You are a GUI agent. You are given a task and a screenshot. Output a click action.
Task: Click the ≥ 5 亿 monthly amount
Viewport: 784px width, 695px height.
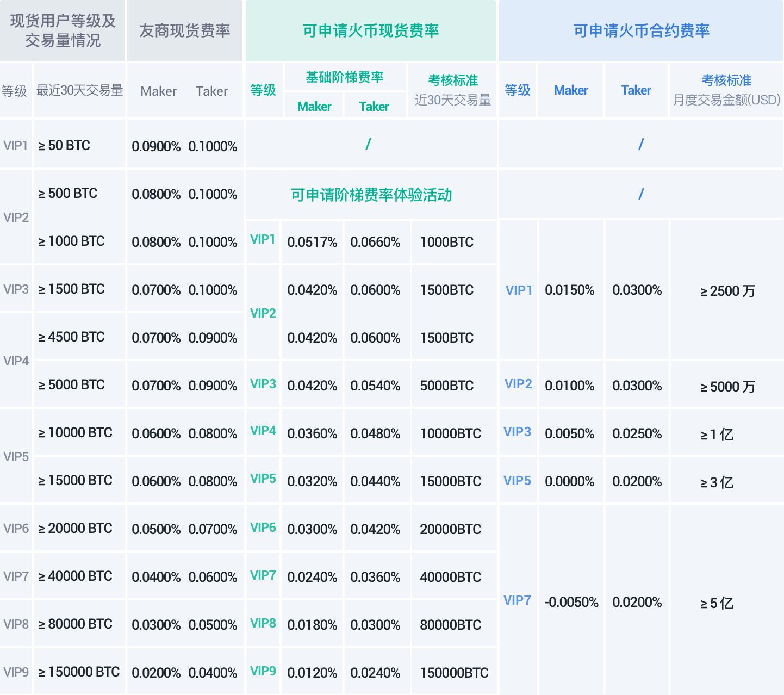[717, 603]
